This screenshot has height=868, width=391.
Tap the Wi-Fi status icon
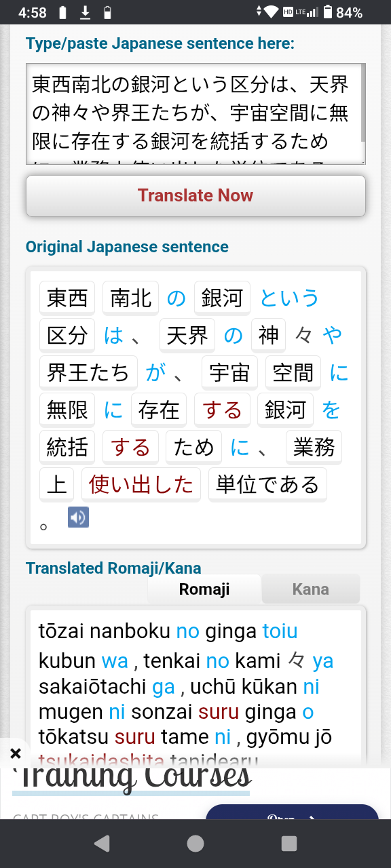(x=272, y=12)
